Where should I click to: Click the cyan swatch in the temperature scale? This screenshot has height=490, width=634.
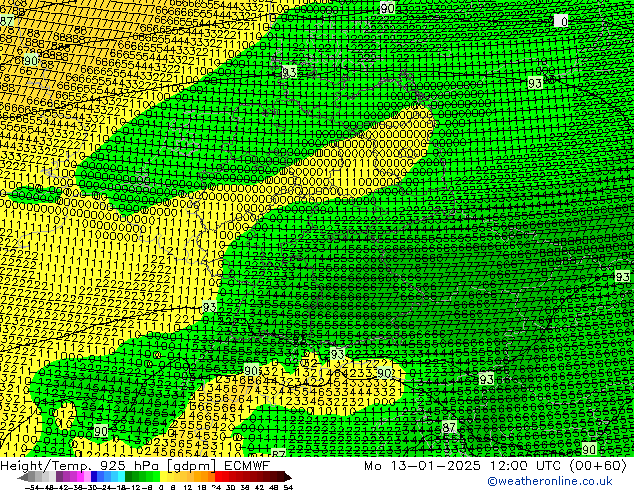pos(122,477)
